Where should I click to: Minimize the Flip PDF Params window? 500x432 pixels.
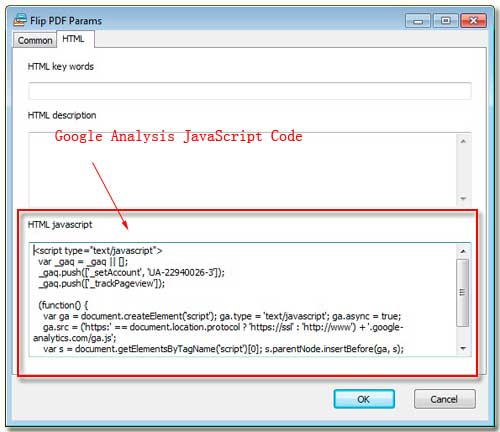point(418,21)
